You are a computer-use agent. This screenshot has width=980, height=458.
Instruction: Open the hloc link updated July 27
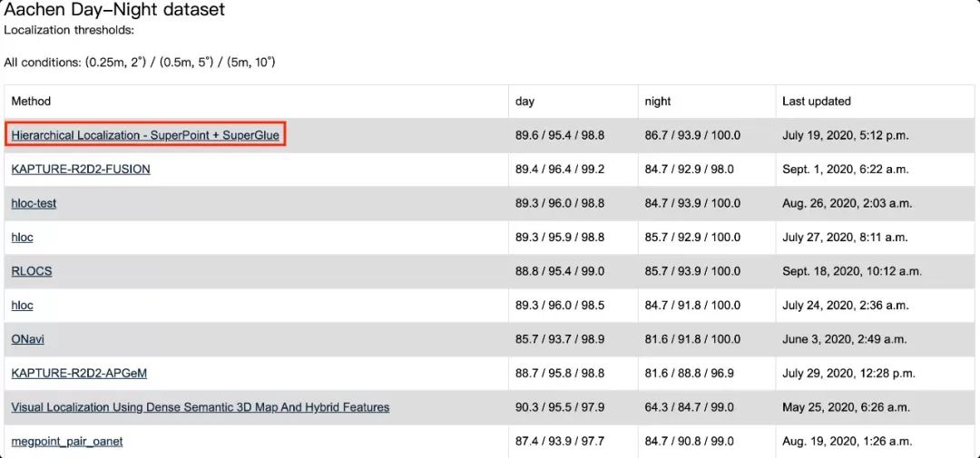pos(22,238)
